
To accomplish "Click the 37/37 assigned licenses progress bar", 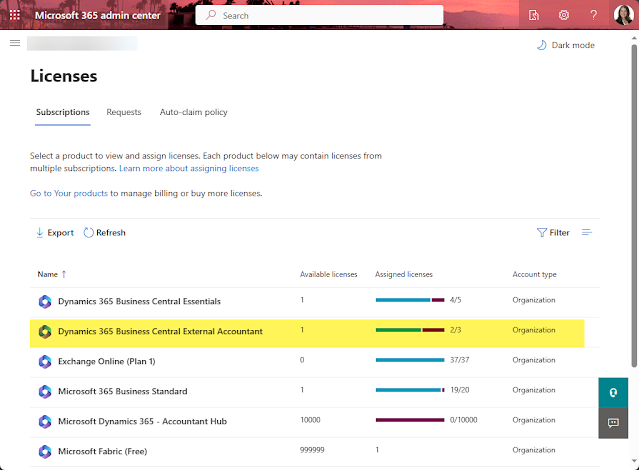I will tap(410, 360).
